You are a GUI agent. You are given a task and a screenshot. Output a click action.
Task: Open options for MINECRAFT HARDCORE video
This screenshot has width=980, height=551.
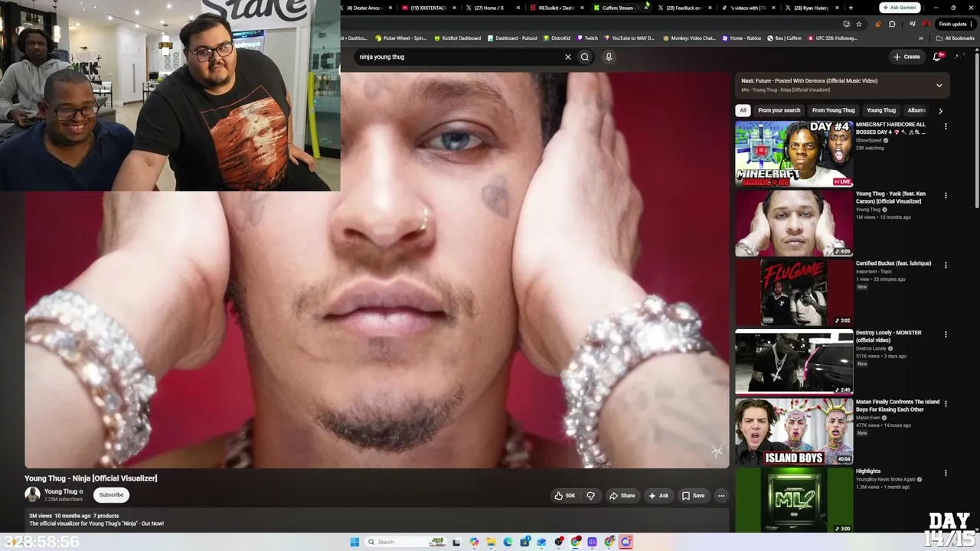(x=946, y=126)
